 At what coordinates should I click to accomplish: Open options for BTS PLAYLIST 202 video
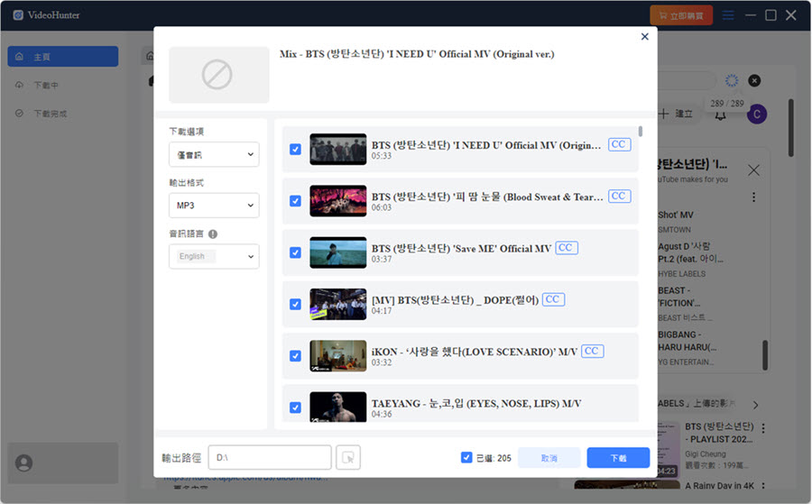[763, 428]
